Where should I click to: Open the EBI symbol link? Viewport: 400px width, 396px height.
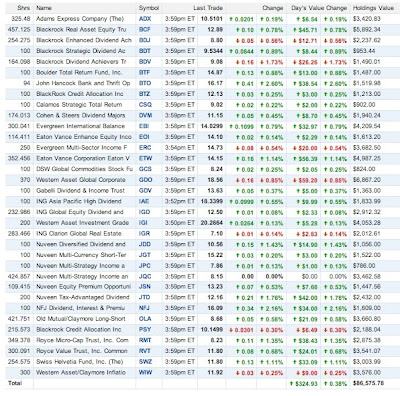144,126
